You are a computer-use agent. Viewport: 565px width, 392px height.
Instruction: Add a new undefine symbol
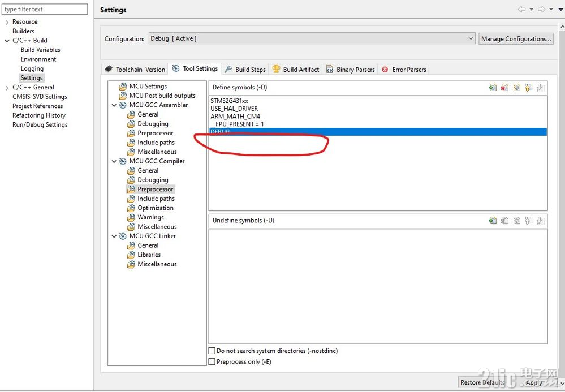coord(493,221)
